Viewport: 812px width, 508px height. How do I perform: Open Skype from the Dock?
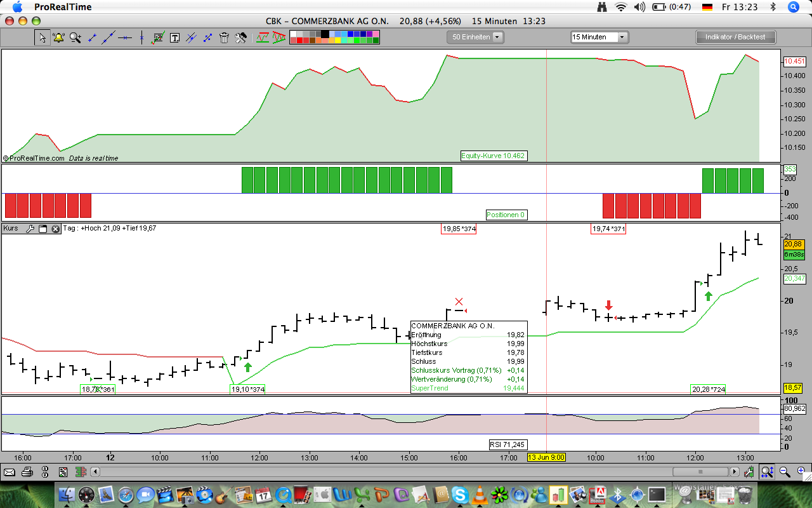pyautogui.click(x=460, y=495)
